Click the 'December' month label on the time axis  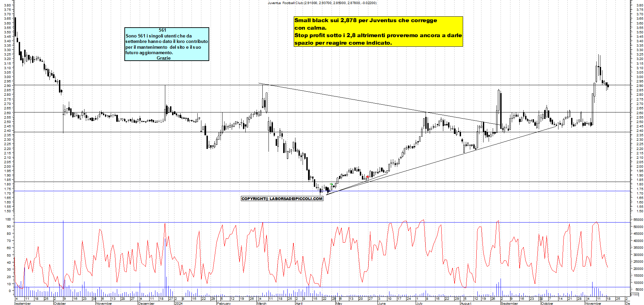(x=147, y=303)
